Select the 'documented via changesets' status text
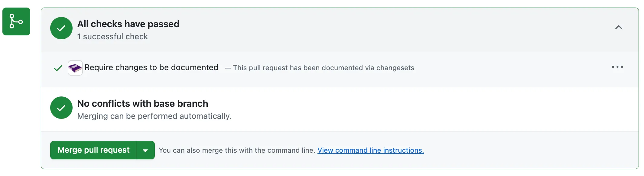The image size is (644, 176). pyautogui.click(x=324, y=68)
